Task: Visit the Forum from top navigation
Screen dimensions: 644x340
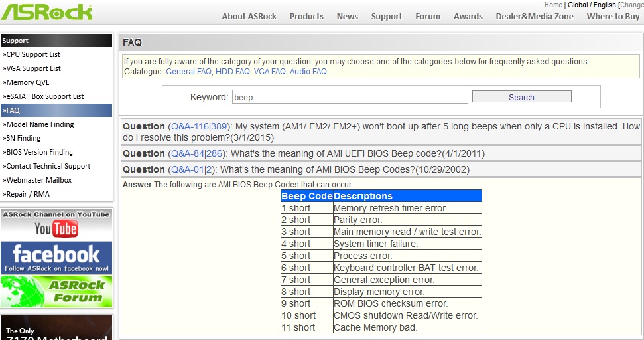Action: (x=428, y=17)
